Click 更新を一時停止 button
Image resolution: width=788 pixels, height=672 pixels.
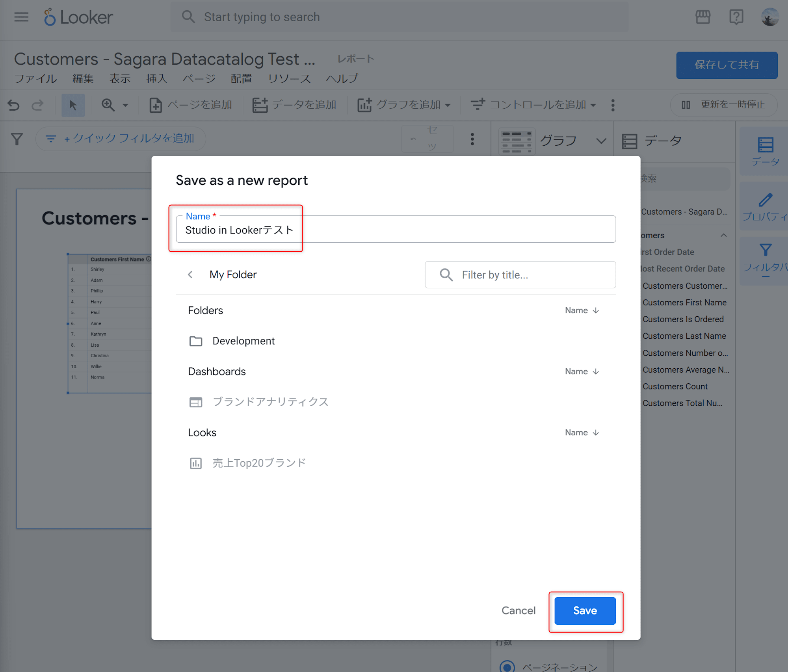point(723,105)
